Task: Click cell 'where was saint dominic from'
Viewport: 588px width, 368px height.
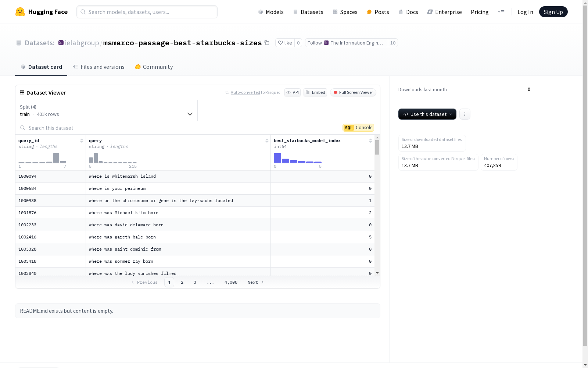Action: [178, 249]
